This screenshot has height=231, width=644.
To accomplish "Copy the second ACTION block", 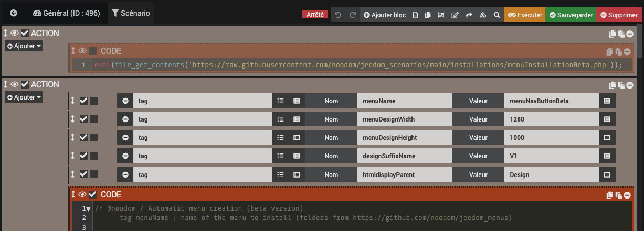I will click(613, 85).
